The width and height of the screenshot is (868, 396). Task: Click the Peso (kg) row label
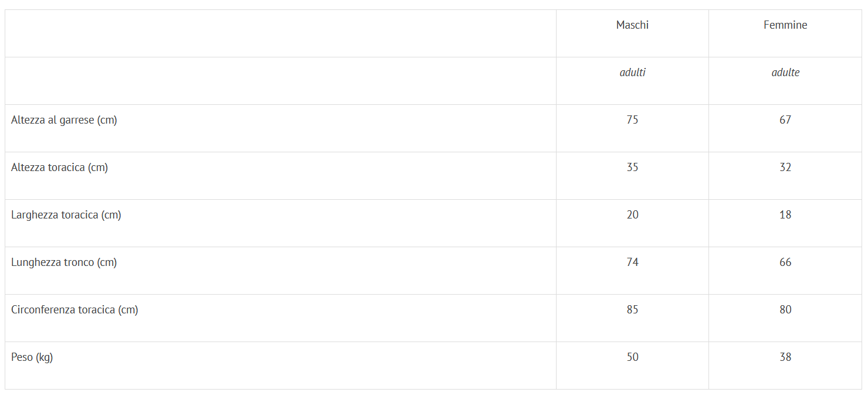(32, 357)
